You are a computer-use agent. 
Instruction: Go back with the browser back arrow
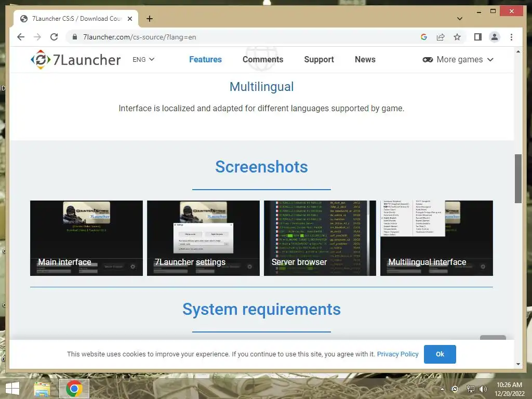click(21, 37)
